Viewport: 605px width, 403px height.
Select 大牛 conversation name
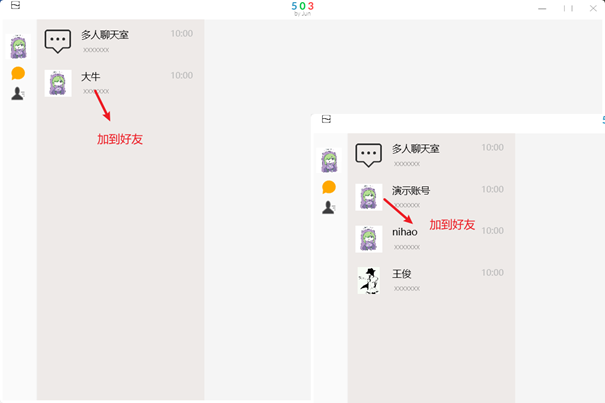91,76
